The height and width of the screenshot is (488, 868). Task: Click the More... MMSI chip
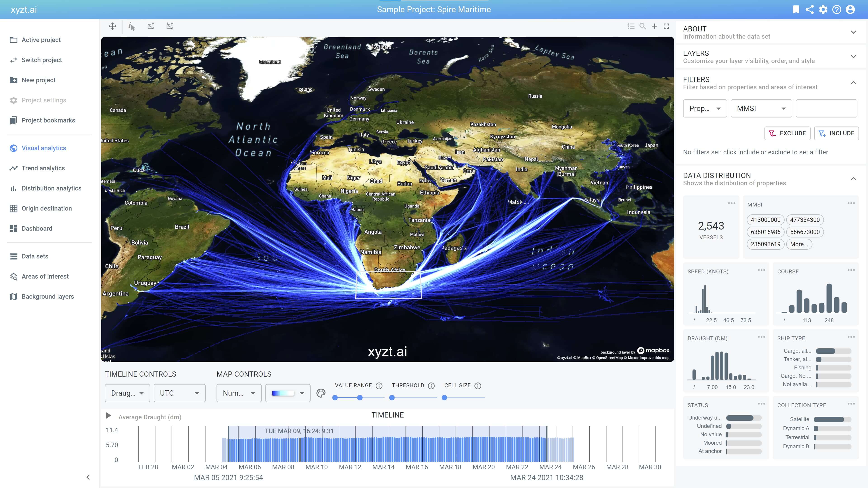(x=799, y=244)
